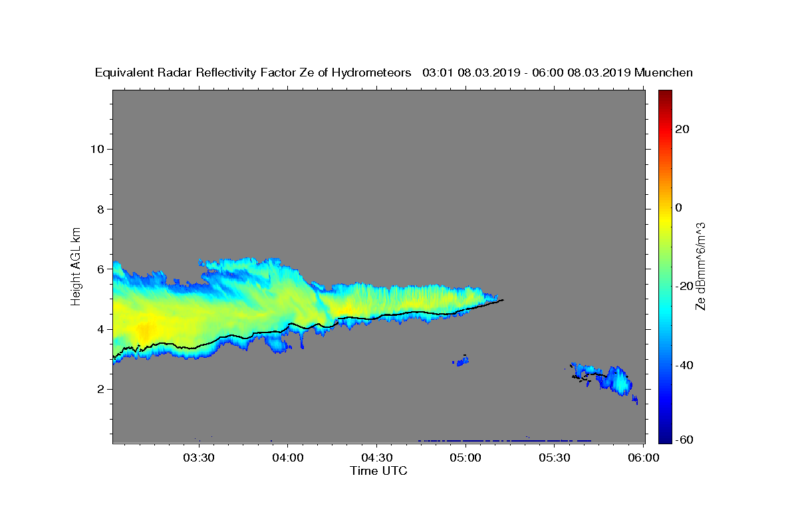Viewport: 798px width, 532px height.
Task: Click the '2' height tick label on height axis
Action: (x=100, y=389)
